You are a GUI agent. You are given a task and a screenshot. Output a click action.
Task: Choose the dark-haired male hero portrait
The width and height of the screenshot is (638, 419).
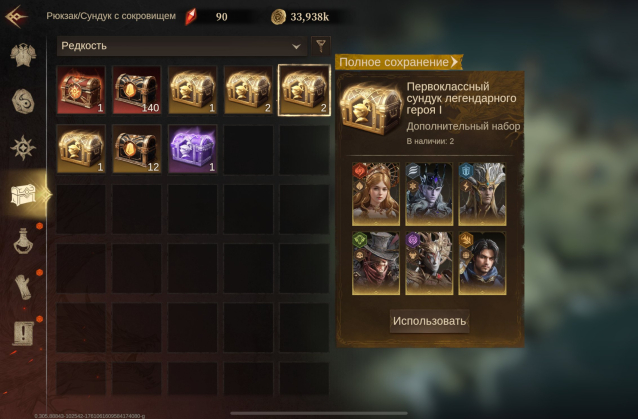click(x=482, y=263)
